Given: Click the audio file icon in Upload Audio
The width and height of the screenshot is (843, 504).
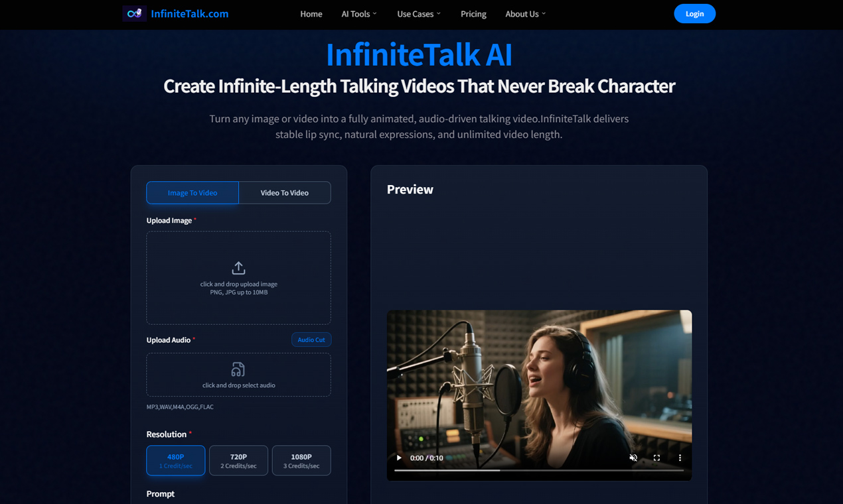Looking at the screenshot, I should [x=238, y=369].
